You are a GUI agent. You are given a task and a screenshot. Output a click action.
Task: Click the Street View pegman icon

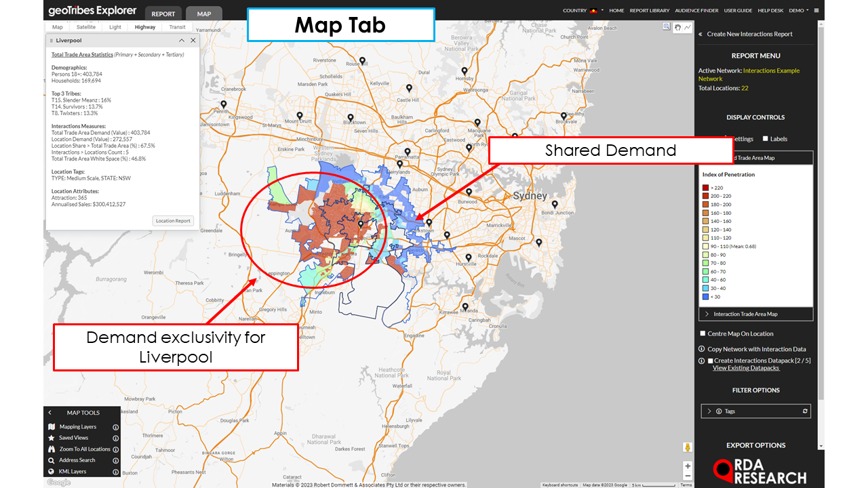tap(688, 447)
